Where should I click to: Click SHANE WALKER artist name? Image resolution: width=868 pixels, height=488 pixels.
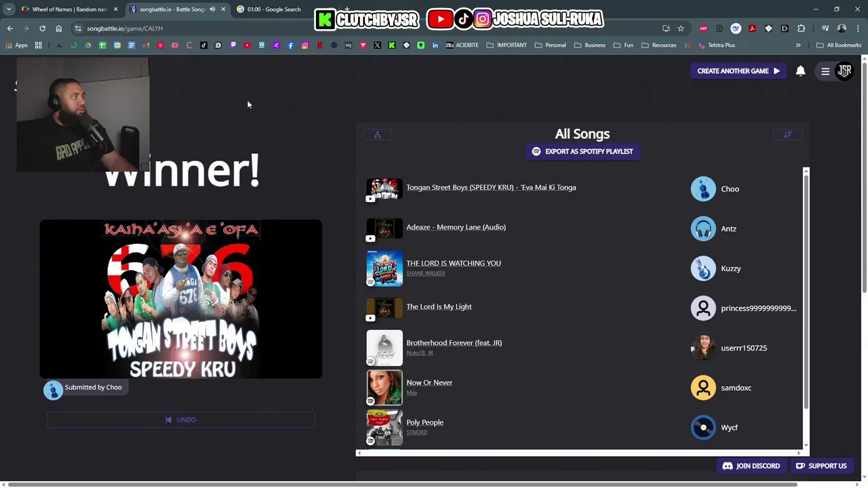[x=426, y=273]
